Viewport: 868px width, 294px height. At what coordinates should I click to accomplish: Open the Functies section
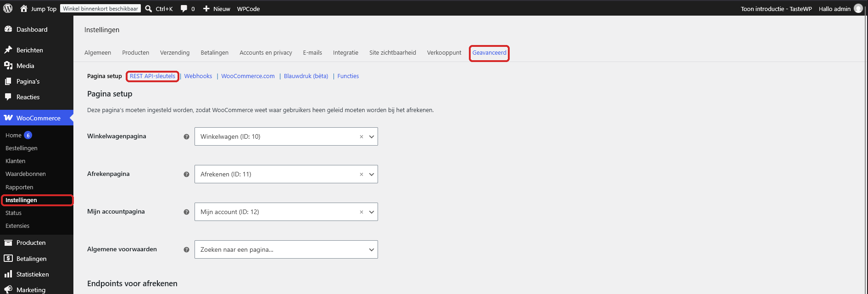(348, 76)
